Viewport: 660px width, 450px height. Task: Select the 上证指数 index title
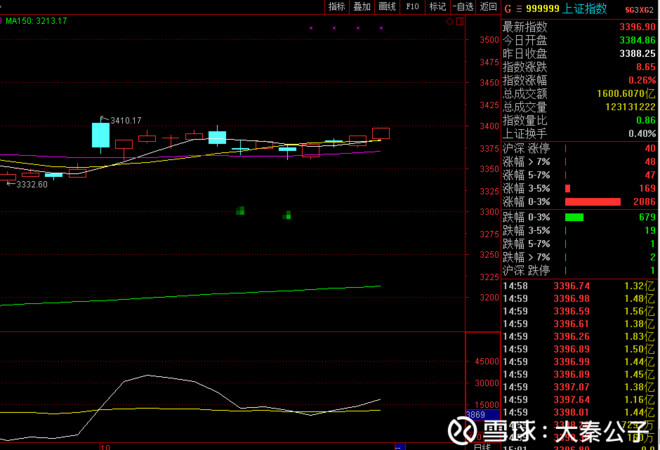pos(585,9)
